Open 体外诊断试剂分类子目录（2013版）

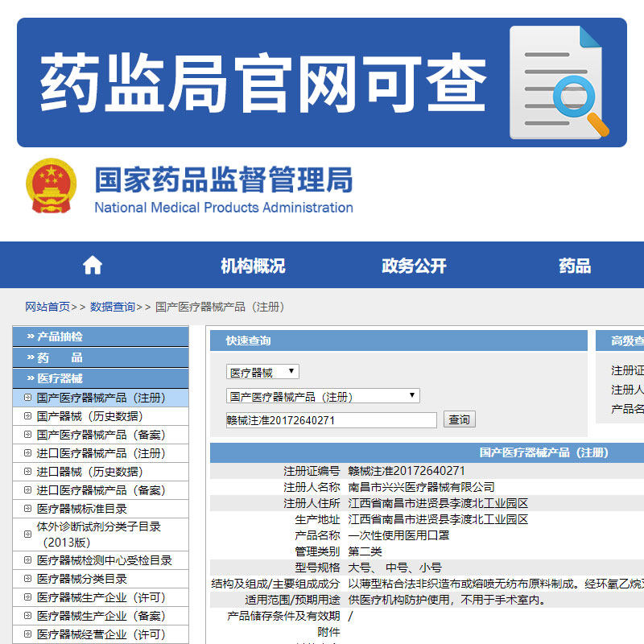tap(101, 535)
